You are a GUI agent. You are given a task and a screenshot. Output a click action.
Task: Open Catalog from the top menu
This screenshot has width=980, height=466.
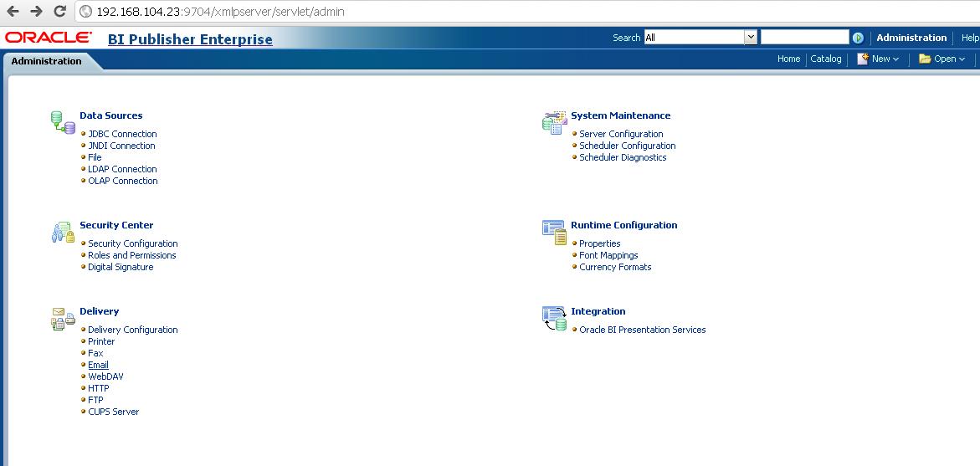[x=826, y=59]
